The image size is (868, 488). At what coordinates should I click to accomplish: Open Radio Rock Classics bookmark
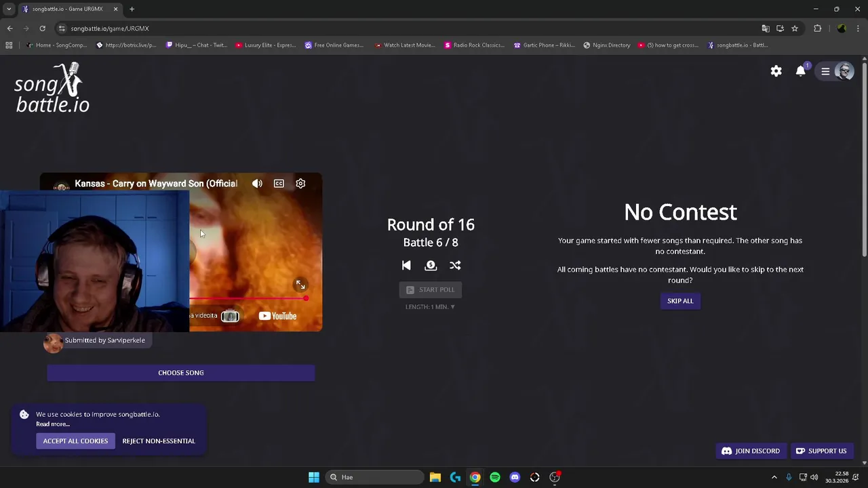click(474, 45)
